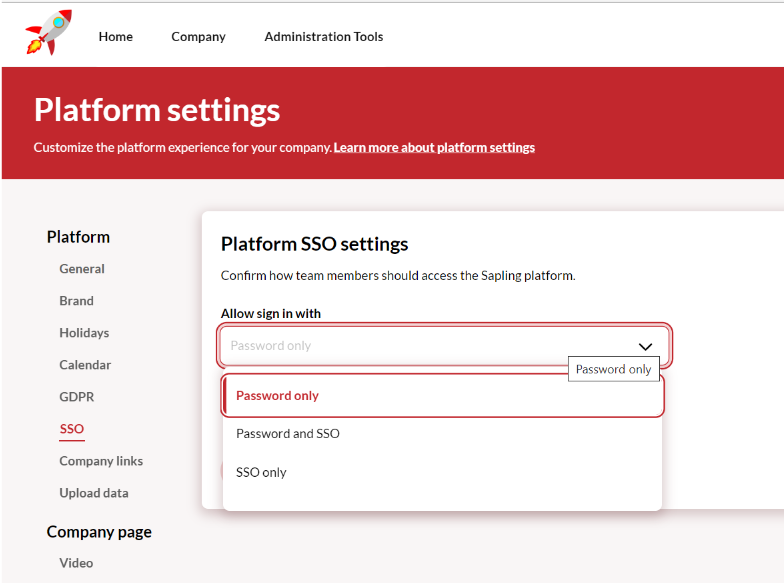Go to Upload data page
The image size is (784, 583).
(x=94, y=493)
